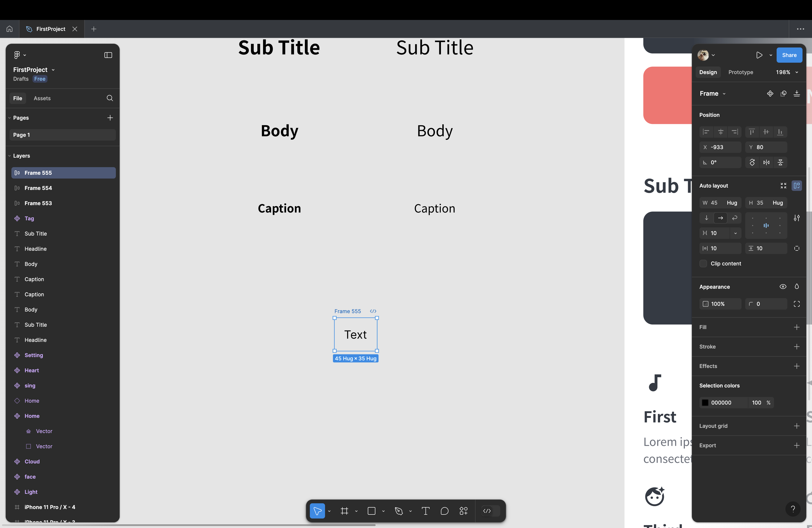Screen dimensions: 812x528
Task: Select the Frame tool in toolbar
Action: tap(344, 511)
